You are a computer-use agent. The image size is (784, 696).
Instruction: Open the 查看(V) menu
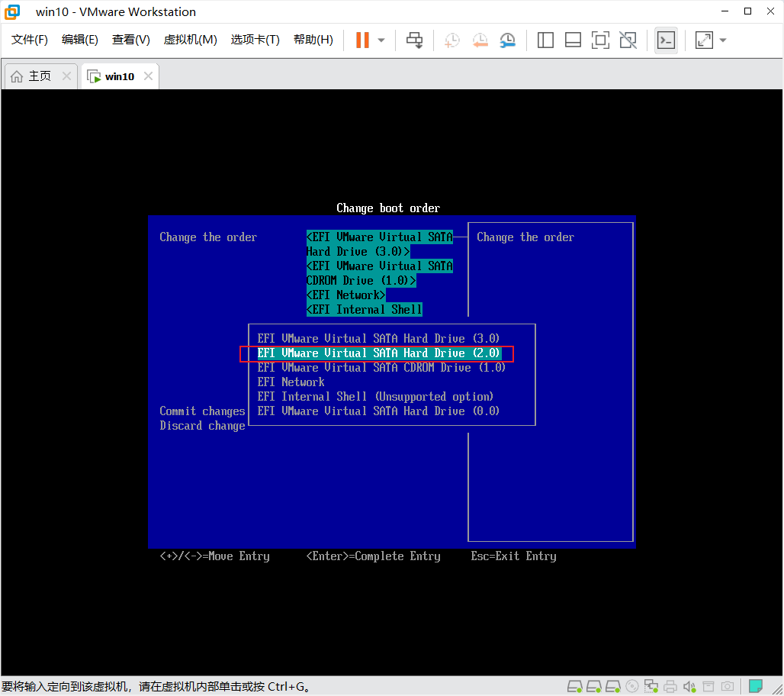(130, 40)
